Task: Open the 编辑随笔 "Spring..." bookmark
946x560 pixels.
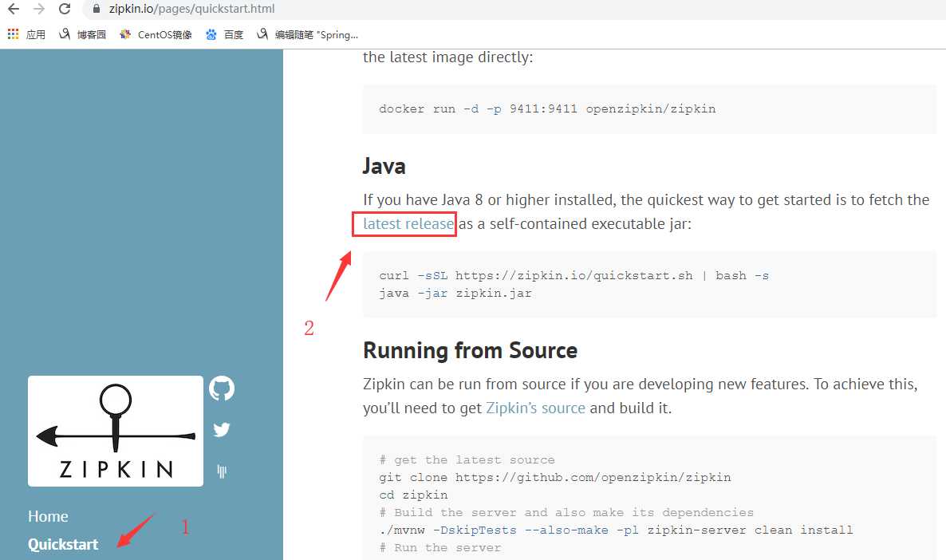Action: (x=308, y=34)
